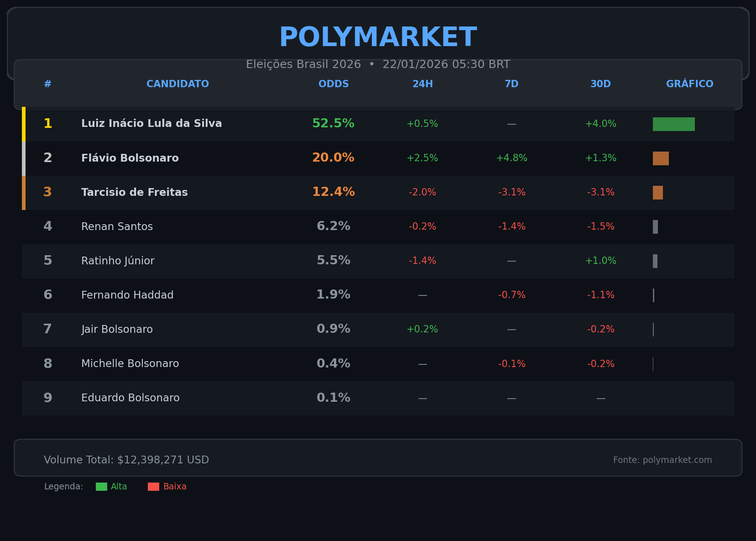The width and height of the screenshot is (756, 541).
Task: Select the 7D column header
Action: pyautogui.click(x=511, y=84)
